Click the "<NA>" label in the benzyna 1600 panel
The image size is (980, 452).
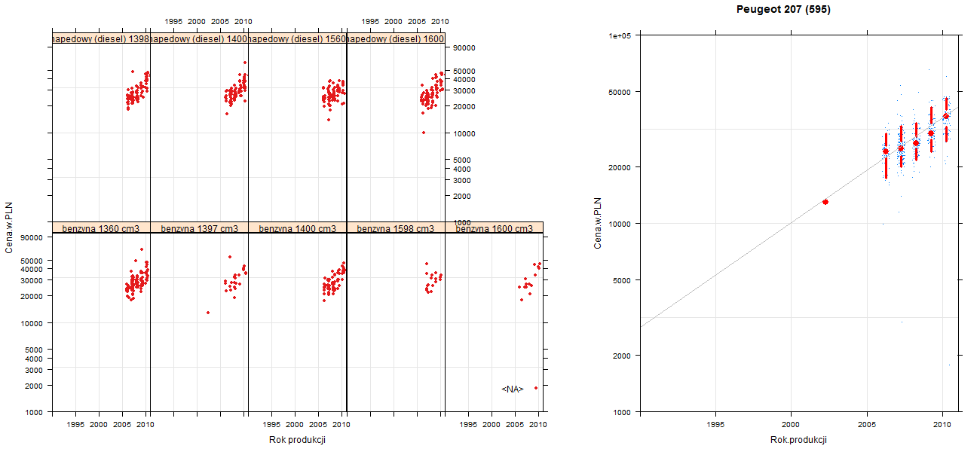(x=513, y=389)
